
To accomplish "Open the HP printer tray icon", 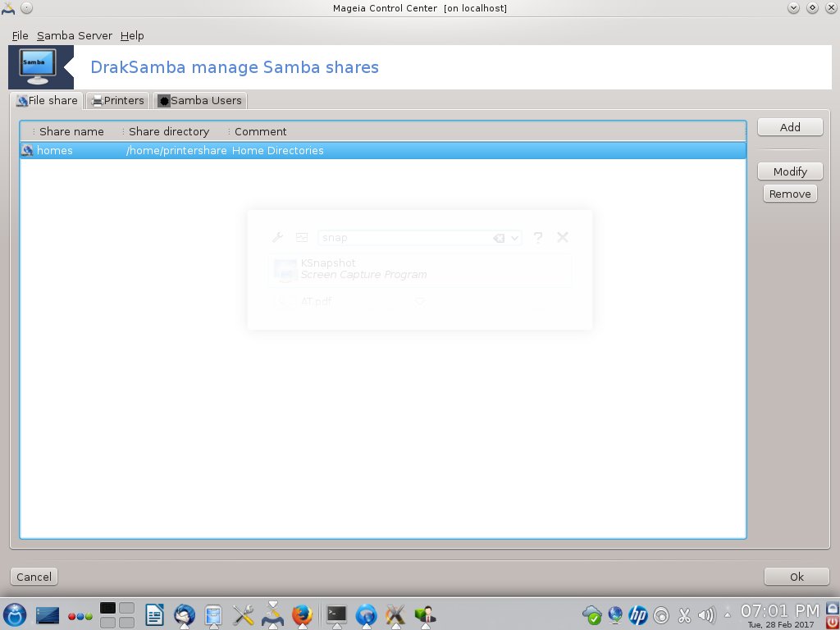I will pos(638,615).
